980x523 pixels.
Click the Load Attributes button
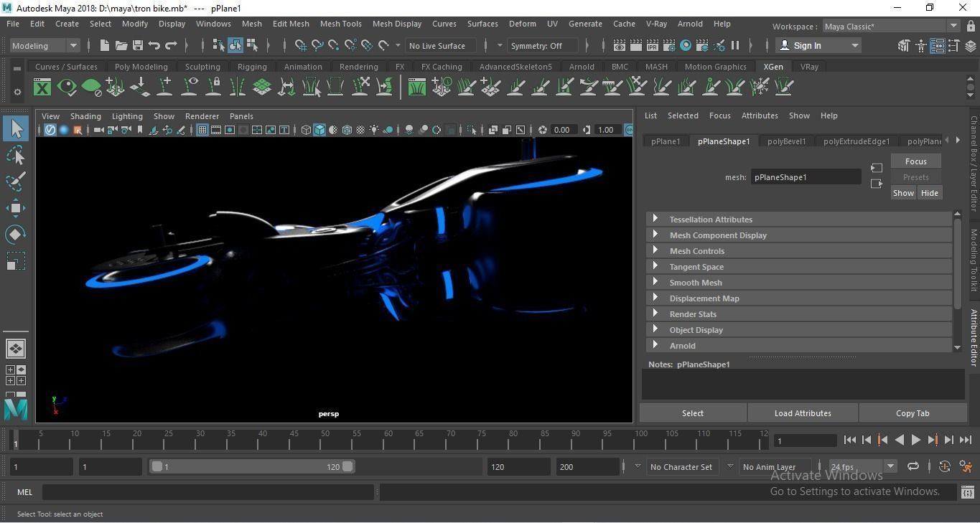803,413
